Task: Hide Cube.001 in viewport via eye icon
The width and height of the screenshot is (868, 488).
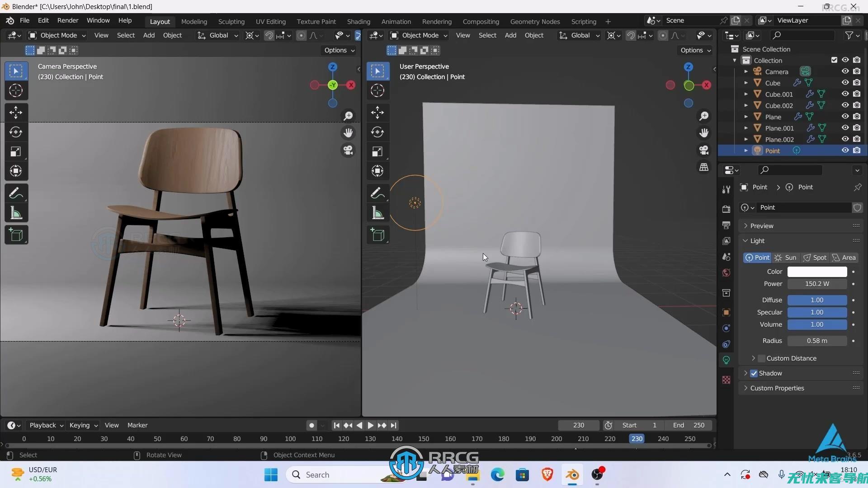Action: click(x=845, y=94)
